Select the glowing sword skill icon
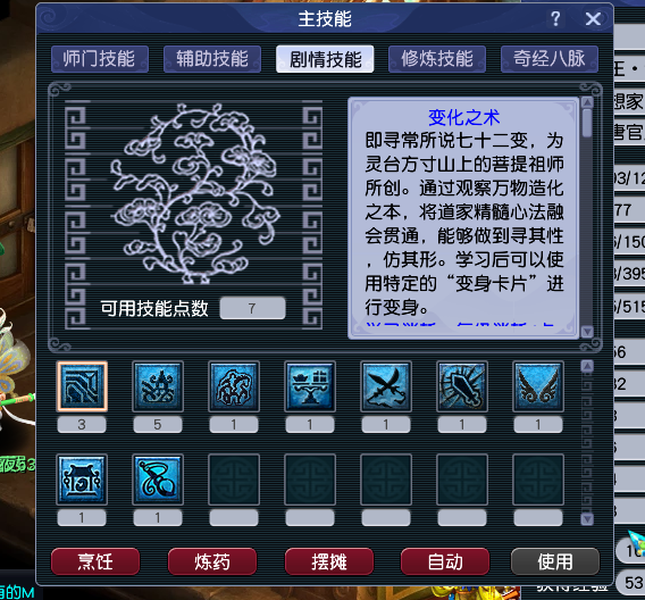645x600 pixels. [x=462, y=387]
